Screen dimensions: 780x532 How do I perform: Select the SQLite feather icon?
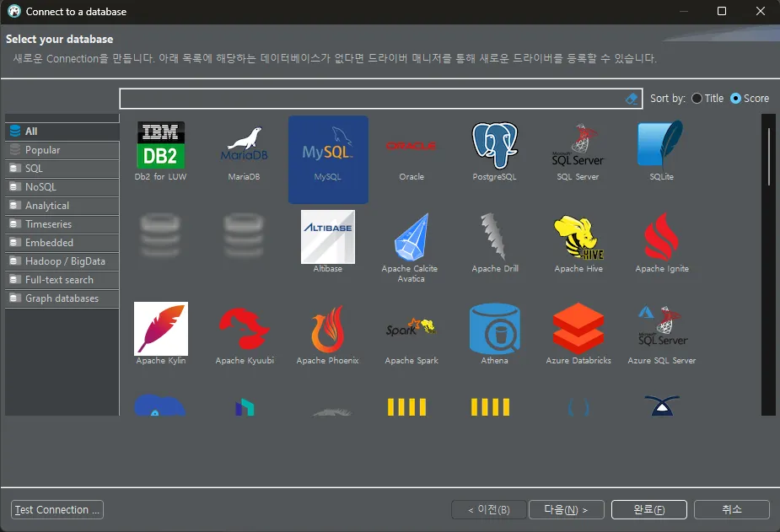(x=661, y=150)
